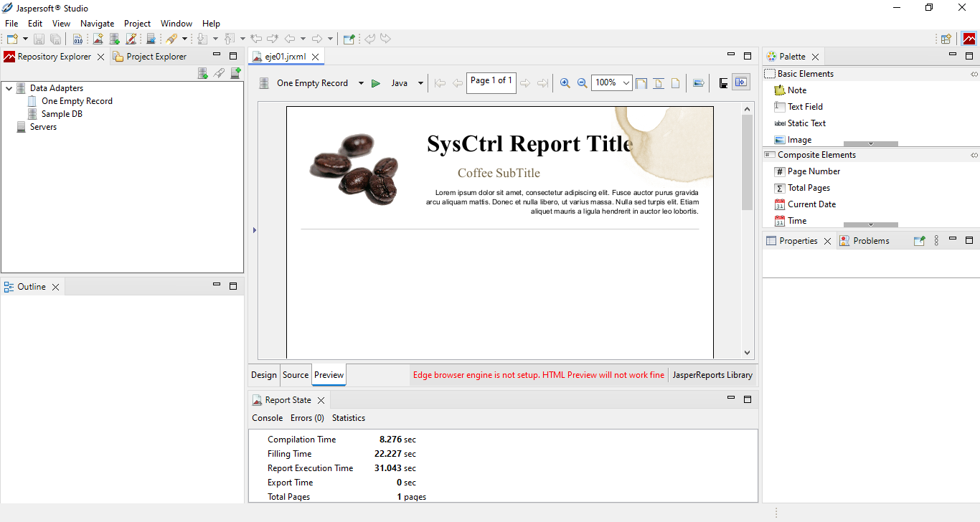Screen dimensions: 980x522
Task: Open the New wizard dropdown arrow
Action: (26, 39)
